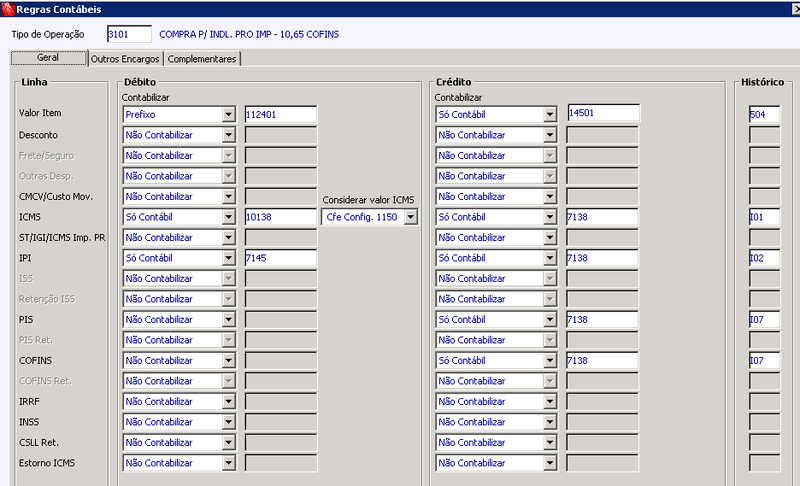
Task: Open Crédito dropdown for Estorno ICMS
Action: coord(549,463)
